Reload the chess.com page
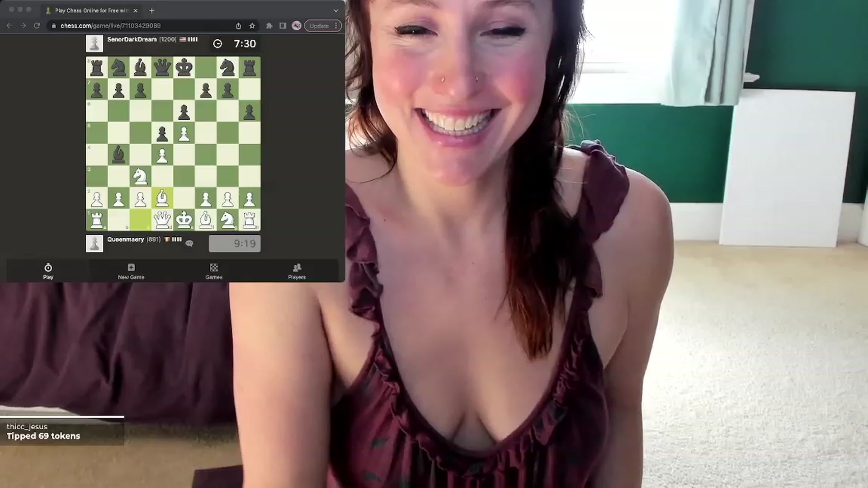868x488 pixels. pyautogui.click(x=37, y=26)
